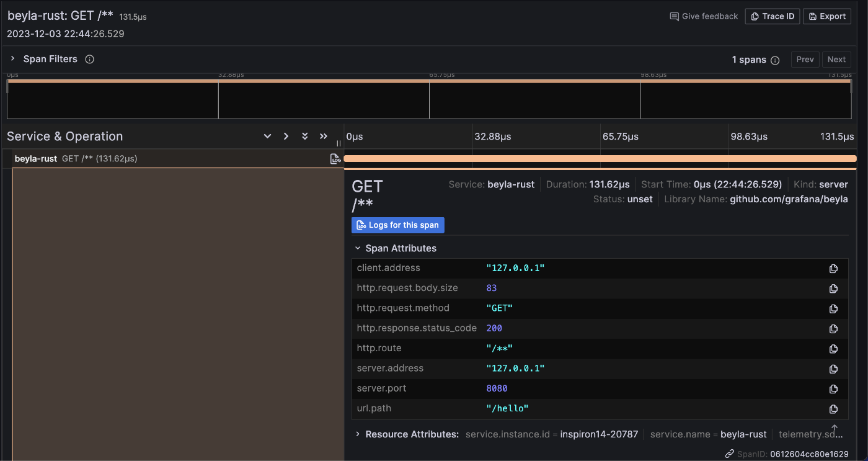Export the trace

click(827, 16)
